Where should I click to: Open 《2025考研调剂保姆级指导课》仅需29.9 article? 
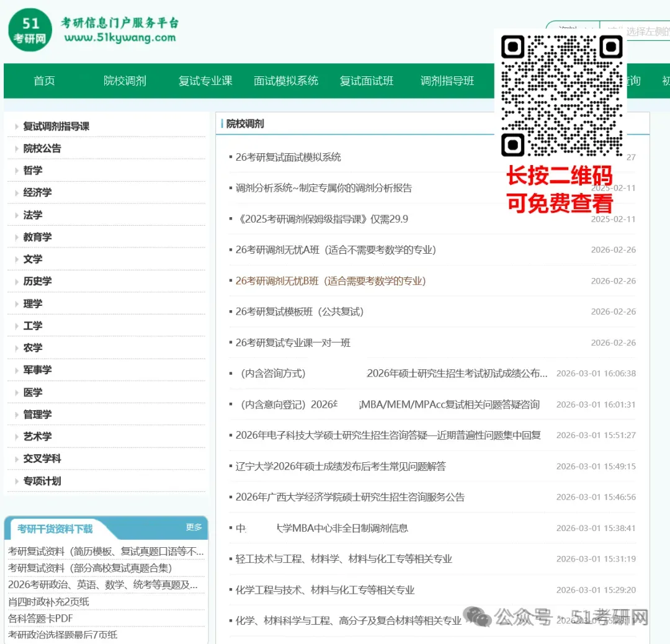322,219
